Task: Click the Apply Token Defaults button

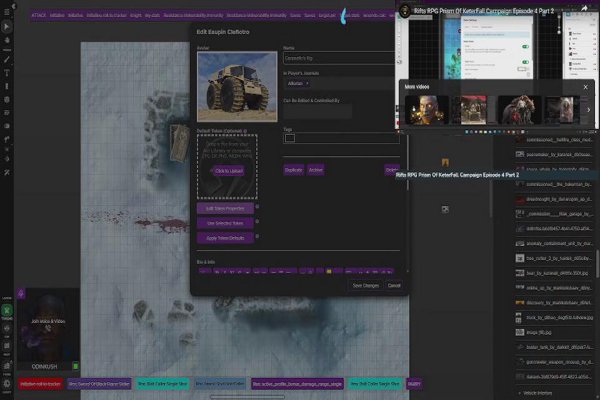Action: (225, 238)
